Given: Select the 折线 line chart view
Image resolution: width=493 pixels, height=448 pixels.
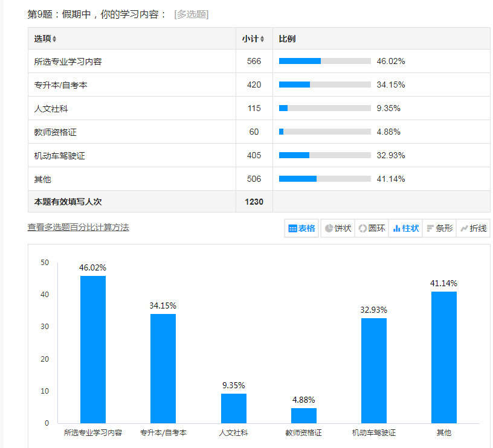Looking at the screenshot, I should pyautogui.click(x=473, y=228).
